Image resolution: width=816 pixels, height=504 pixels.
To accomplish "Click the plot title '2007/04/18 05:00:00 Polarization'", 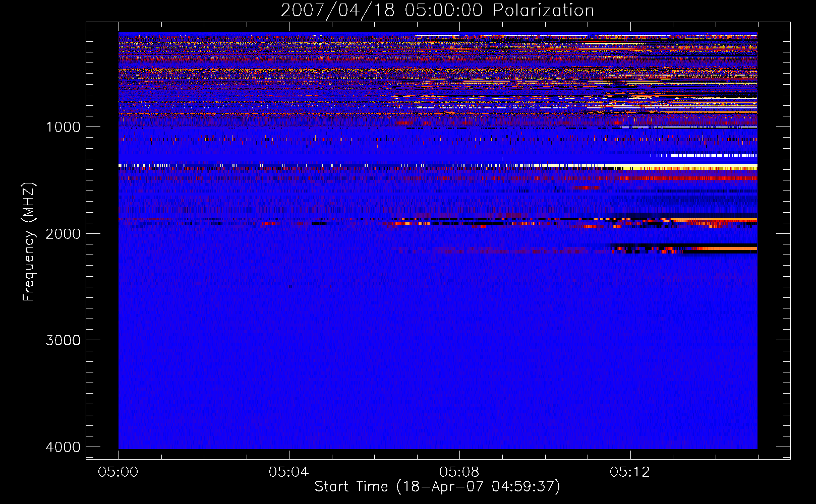I will pos(437,11).
